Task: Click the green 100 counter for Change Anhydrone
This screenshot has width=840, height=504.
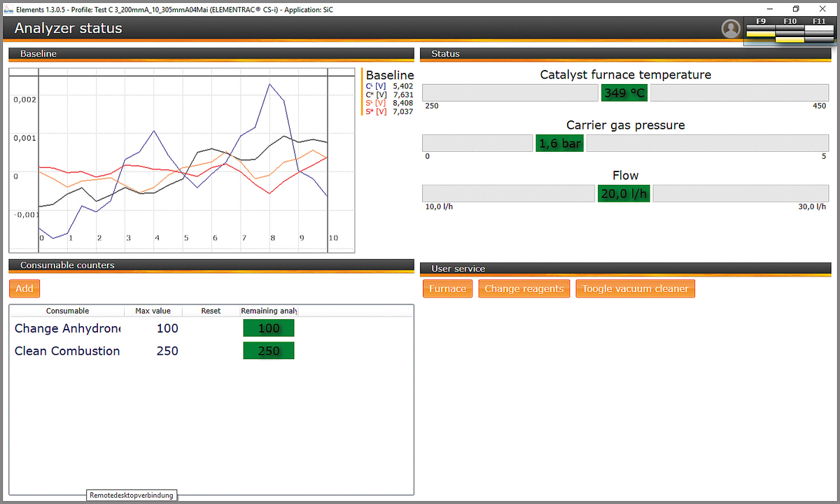Action: point(268,327)
